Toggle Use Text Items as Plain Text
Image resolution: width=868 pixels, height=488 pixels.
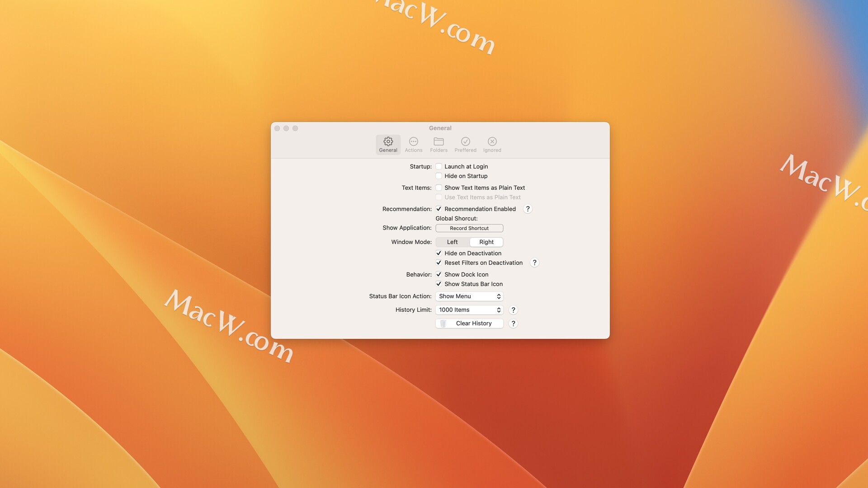coord(439,197)
